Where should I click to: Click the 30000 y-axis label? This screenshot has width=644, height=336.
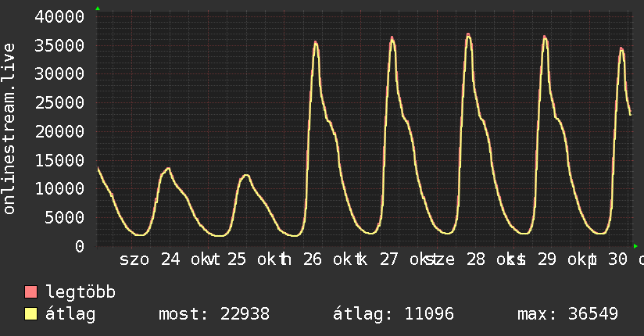(x=59, y=74)
